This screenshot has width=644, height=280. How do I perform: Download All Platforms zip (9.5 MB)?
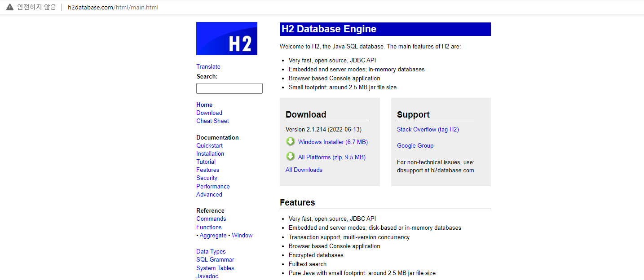point(332,157)
